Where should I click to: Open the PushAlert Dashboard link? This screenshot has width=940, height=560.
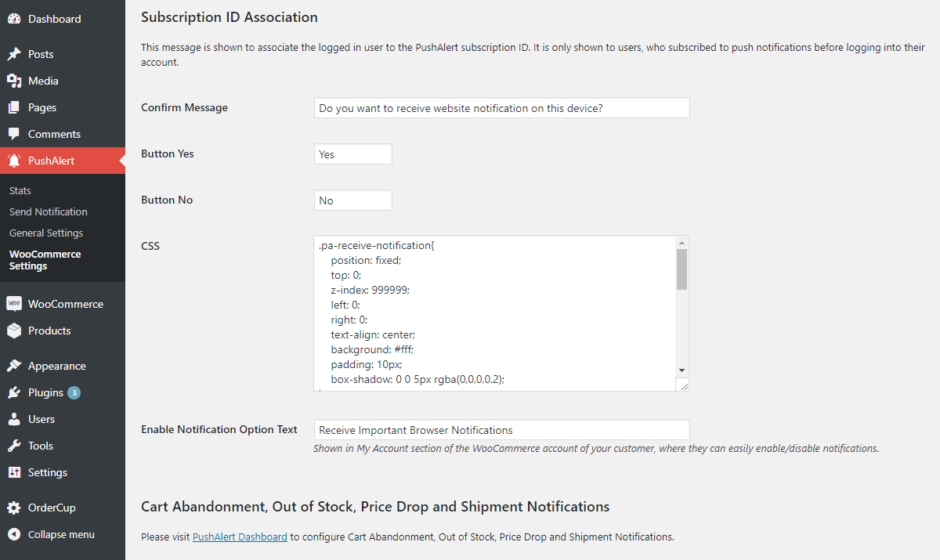(x=240, y=537)
